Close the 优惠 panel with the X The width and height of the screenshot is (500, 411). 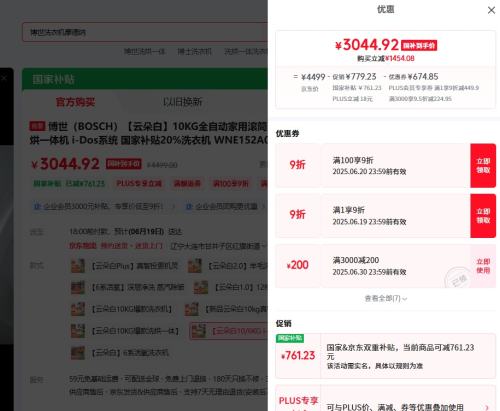tap(491, 10)
